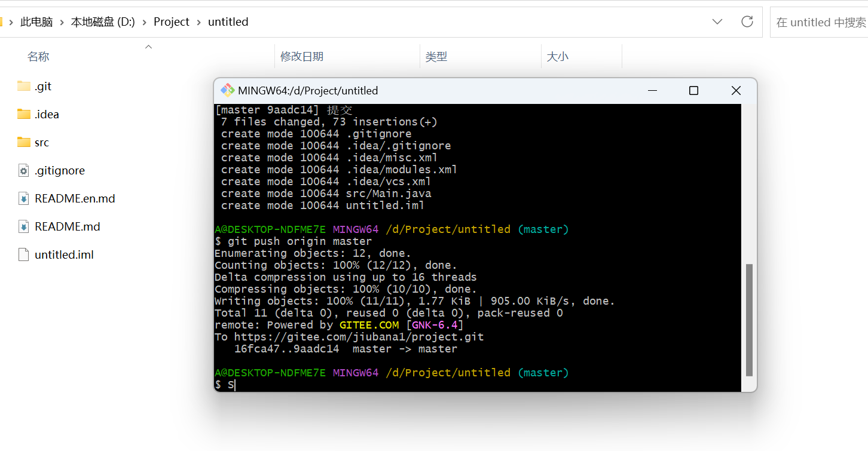This screenshot has width=868, height=451.
Task: Select the src folder icon
Action: pyautogui.click(x=24, y=142)
